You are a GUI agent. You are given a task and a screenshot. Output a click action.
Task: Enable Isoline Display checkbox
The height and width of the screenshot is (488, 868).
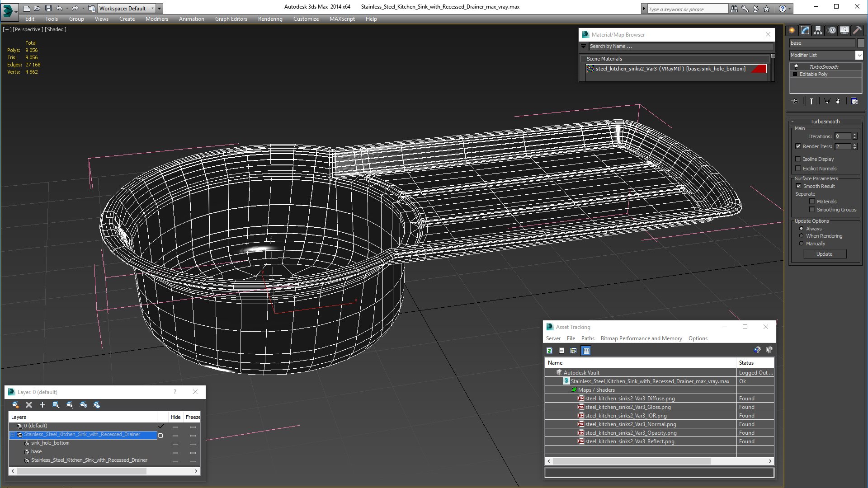tap(798, 159)
